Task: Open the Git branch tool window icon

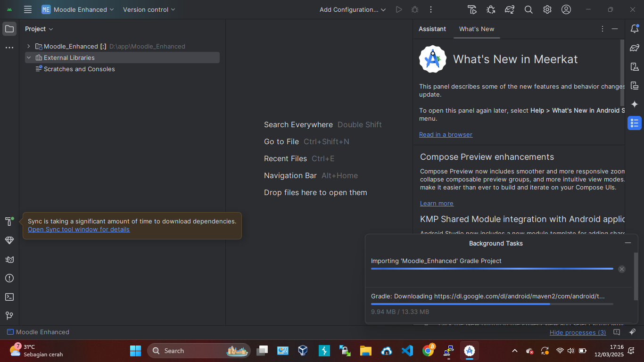Action: click(9, 316)
